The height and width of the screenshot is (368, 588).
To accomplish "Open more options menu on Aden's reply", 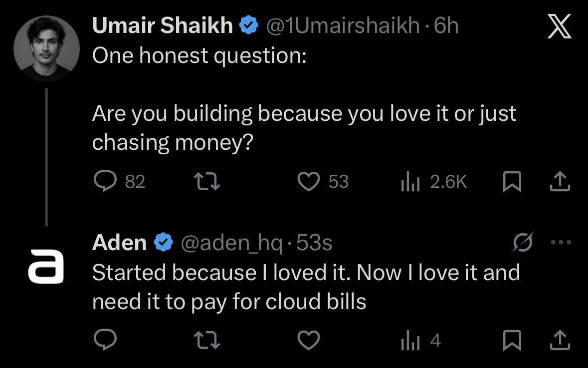I will tap(560, 243).
